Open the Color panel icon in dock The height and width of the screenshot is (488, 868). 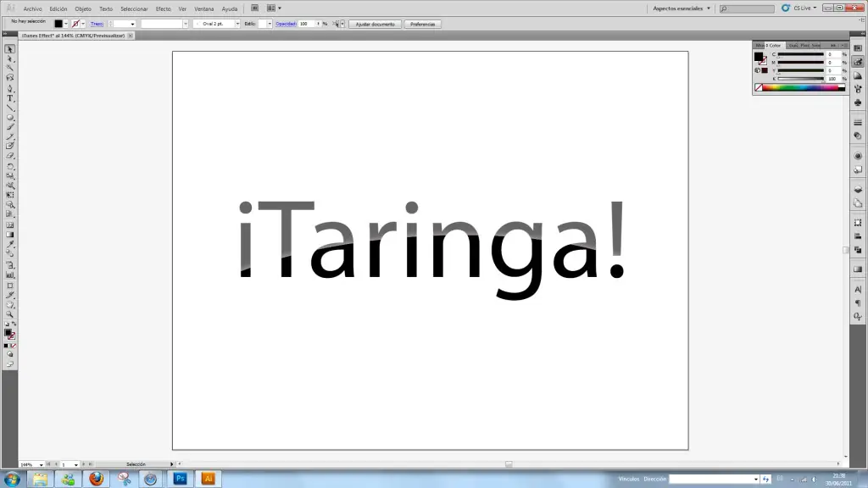pos(858,62)
